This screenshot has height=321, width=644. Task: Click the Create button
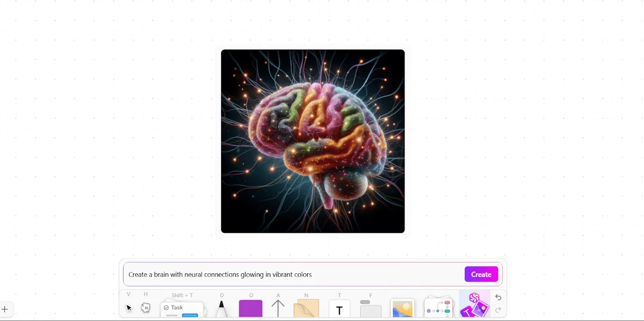(481, 274)
